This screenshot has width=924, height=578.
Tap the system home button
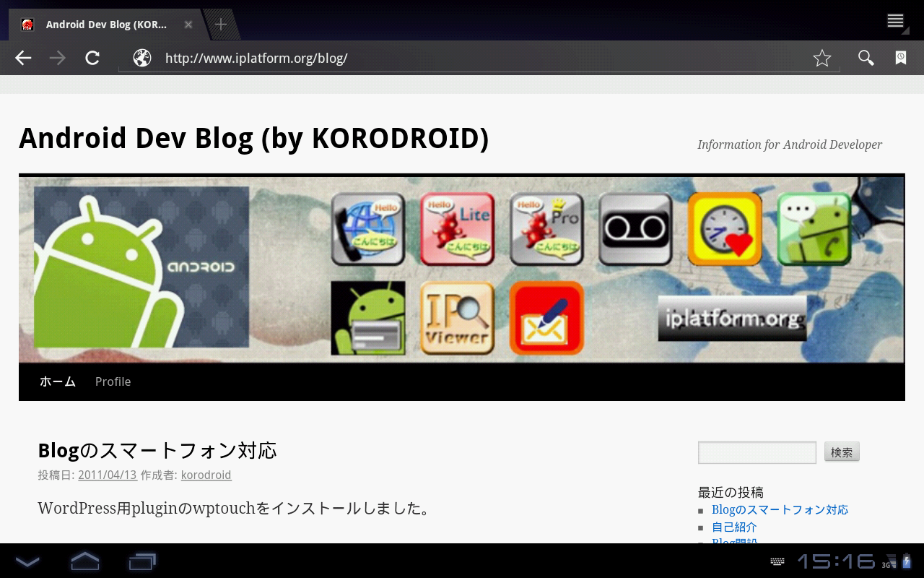pyautogui.click(x=84, y=561)
